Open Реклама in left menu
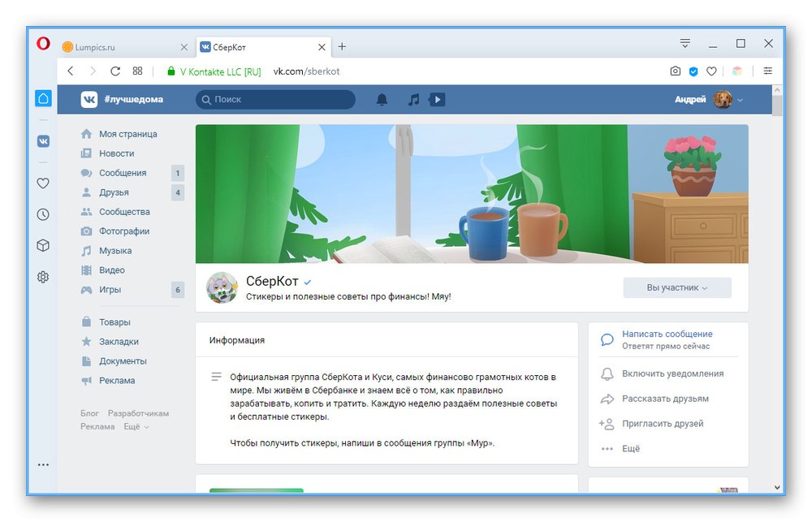 tap(117, 381)
